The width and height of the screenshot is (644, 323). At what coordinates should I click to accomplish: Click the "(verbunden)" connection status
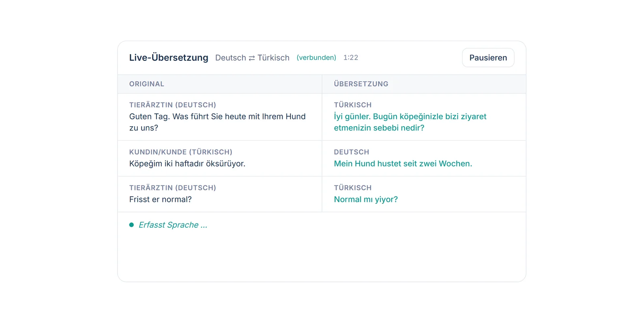click(316, 58)
